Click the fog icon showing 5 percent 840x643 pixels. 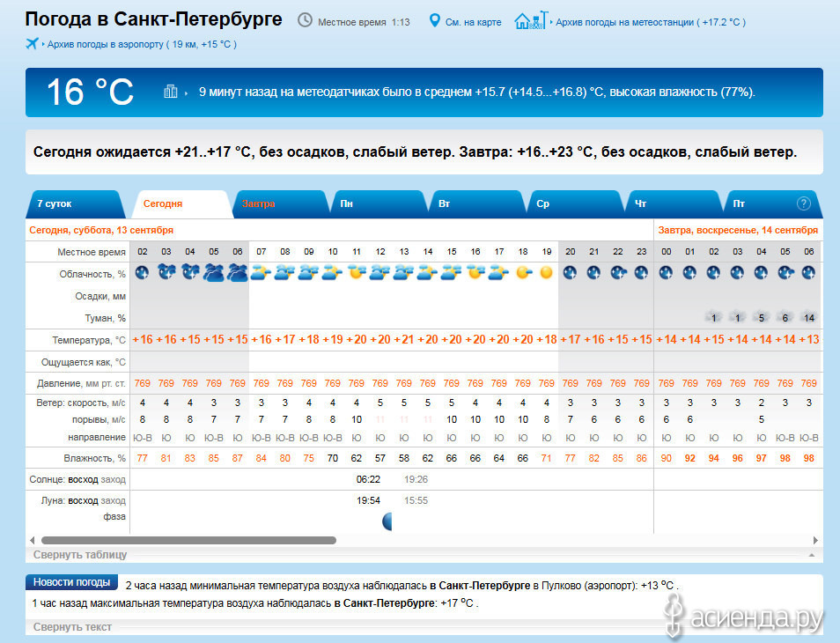tap(762, 317)
